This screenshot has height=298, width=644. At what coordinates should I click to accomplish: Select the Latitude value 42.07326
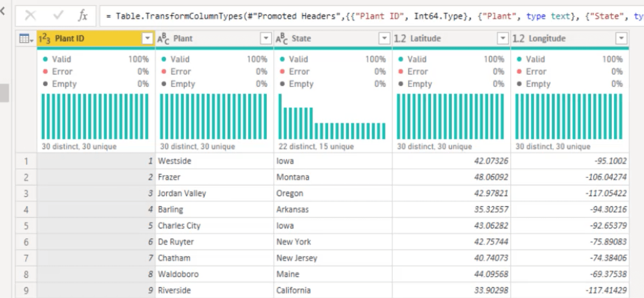point(451,161)
